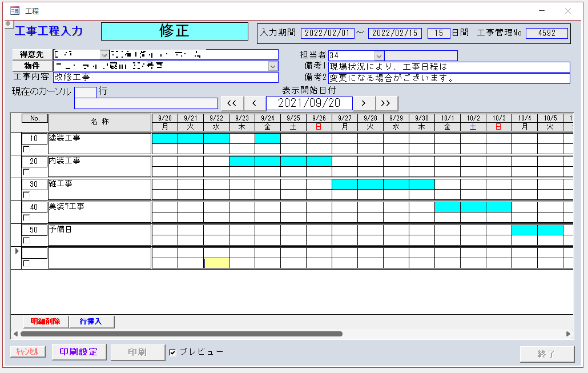Screen dimensions: 588x373
Task: Jump back with the << navigation button
Action: pos(232,103)
